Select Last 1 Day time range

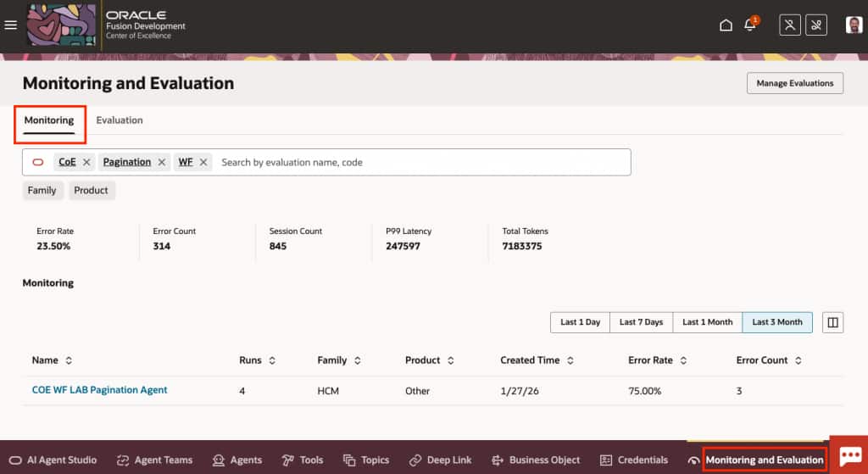[580, 322]
